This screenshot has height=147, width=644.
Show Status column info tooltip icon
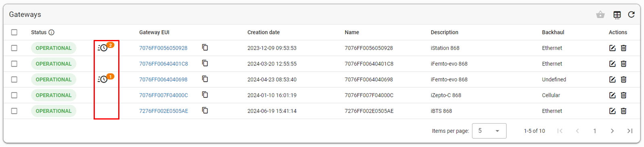(x=51, y=32)
